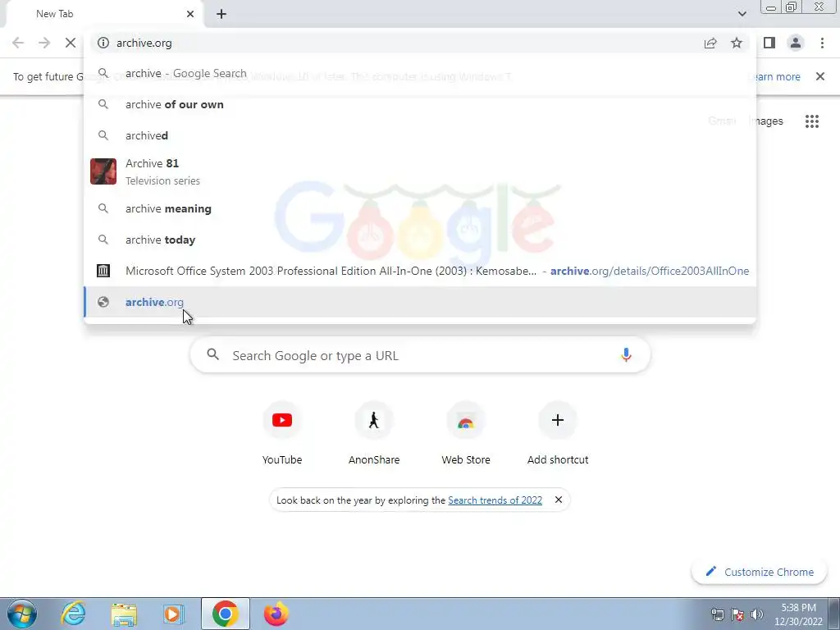This screenshot has height=630, width=840.
Task: Open Chrome side panel
Action: coord(769,43)
